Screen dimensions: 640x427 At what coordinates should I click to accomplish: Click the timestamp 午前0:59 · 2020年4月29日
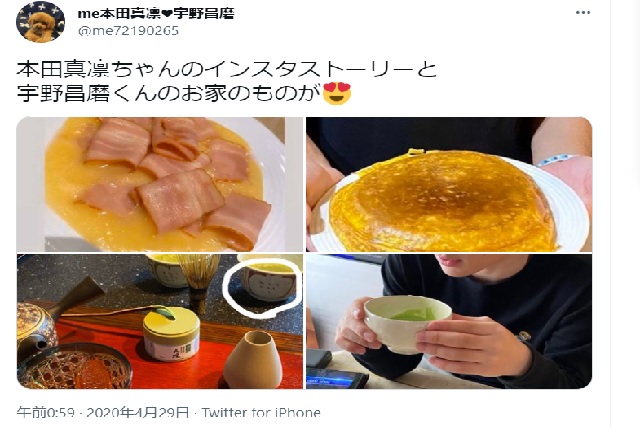click(x=103, y=412)
